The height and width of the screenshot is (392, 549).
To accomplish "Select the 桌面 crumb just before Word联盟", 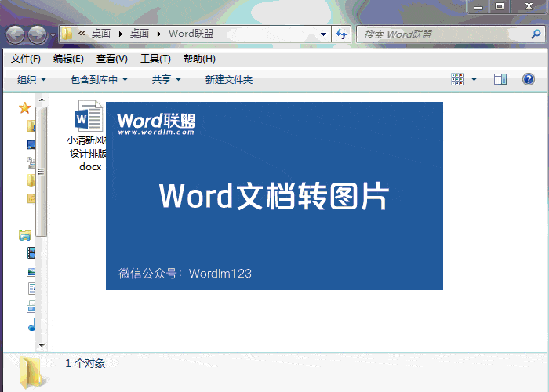I will [x=140, y=34].
